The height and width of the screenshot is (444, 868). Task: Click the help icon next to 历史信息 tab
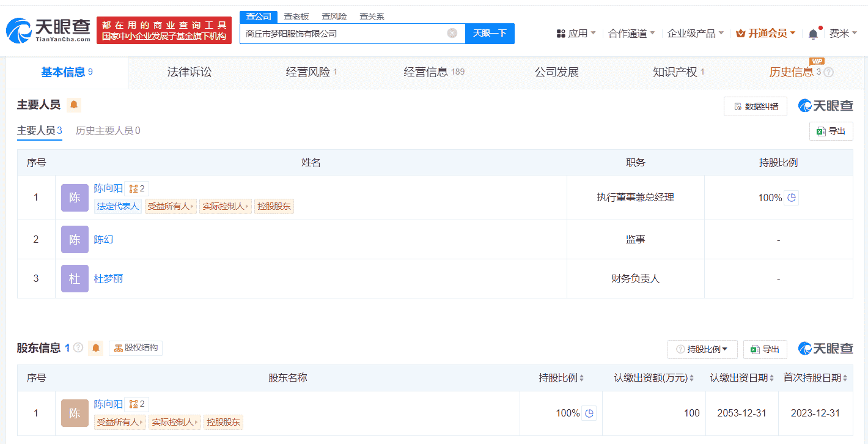click(829, 72)
